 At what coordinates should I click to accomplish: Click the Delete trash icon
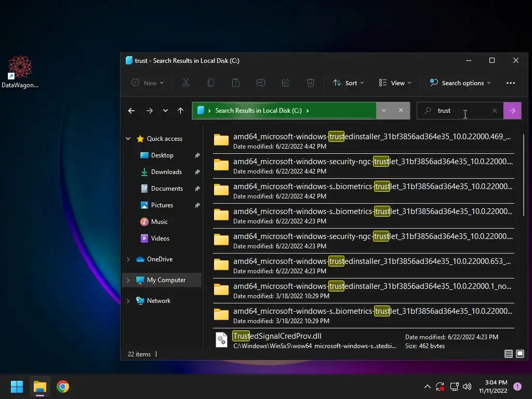point(311,83)
